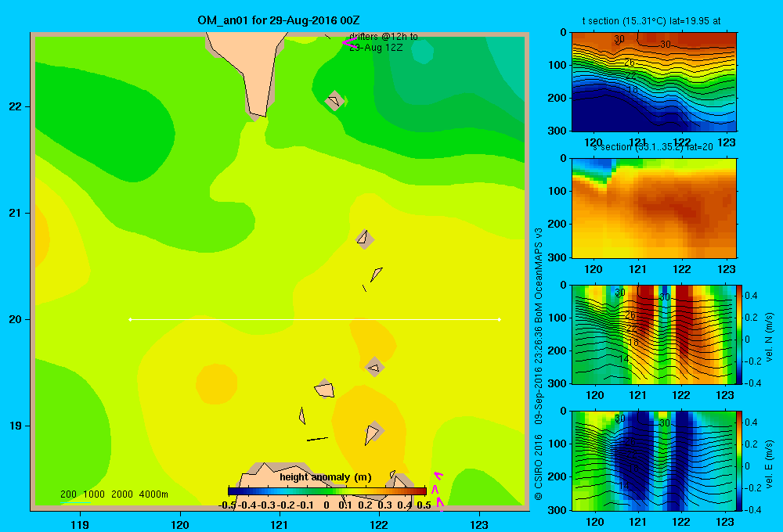Viewport: 783px width, 532px height.
Task: Click the '1000' depth contour legend entry
Action: click(94, 494)
